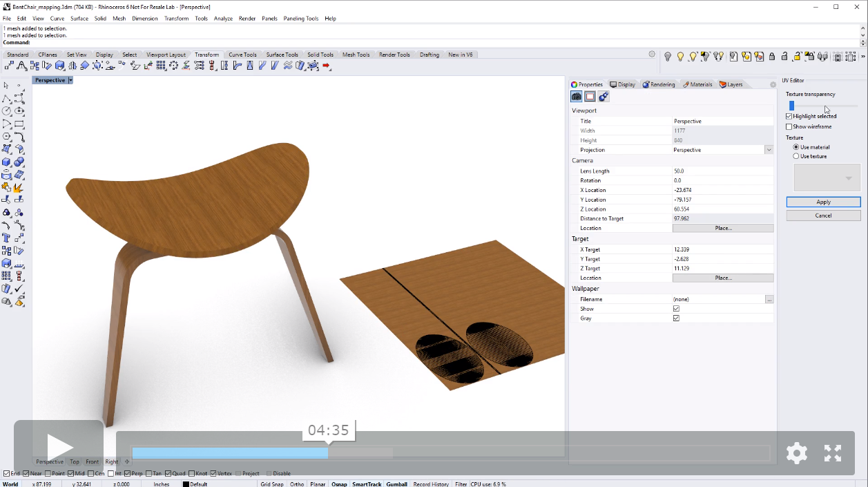Open the Analyze menu

pyautogui.click(x=223, y=19)
